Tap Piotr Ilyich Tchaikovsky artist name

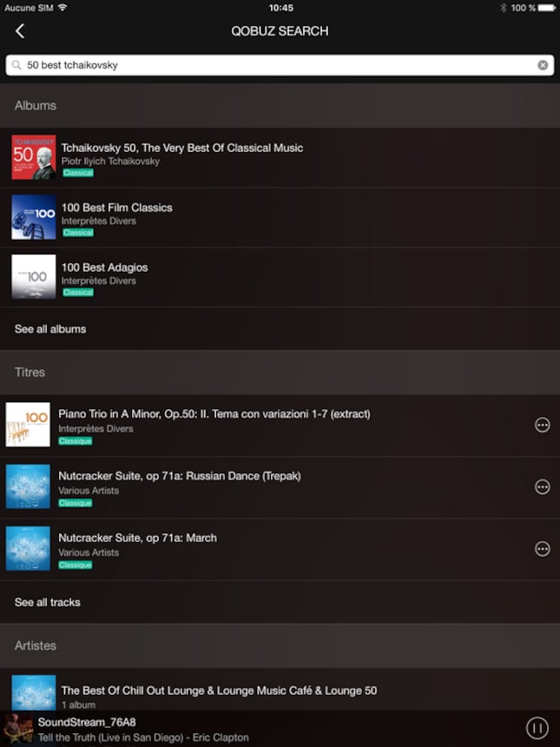pyautogui.click(x=110, y=162)
